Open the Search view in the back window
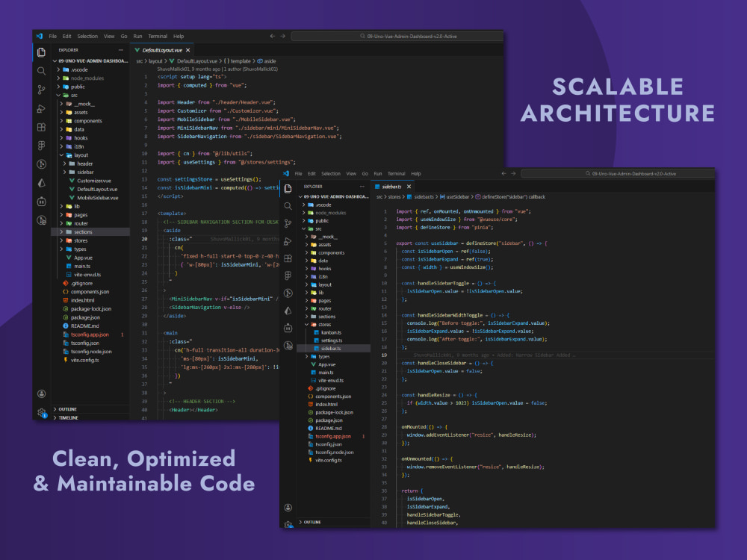The width and height of the screenshot is (747, 560). coord(41,71)
